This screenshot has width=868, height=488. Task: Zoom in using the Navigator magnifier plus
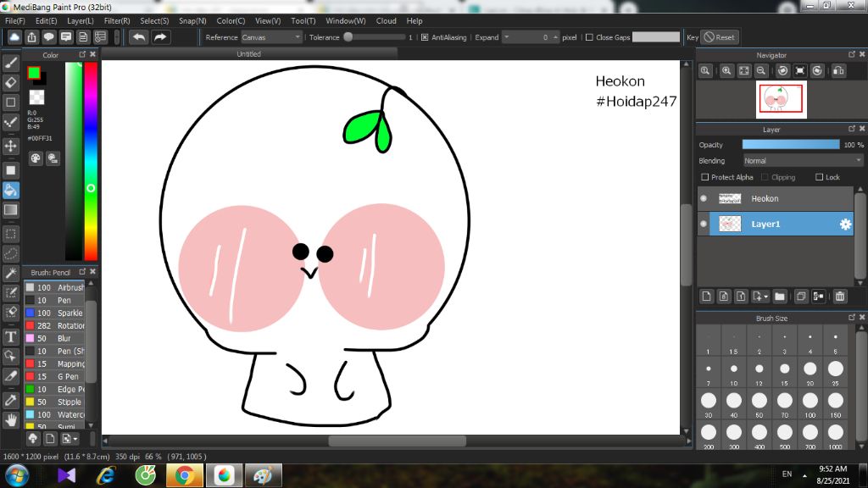(726, 71)
